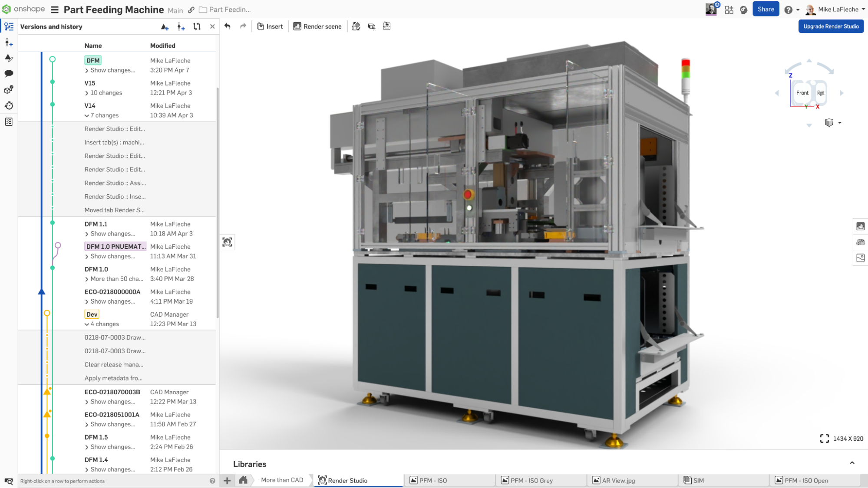
Task: Open the where-used cube icon in sidebar
Action: coord(9,90)
